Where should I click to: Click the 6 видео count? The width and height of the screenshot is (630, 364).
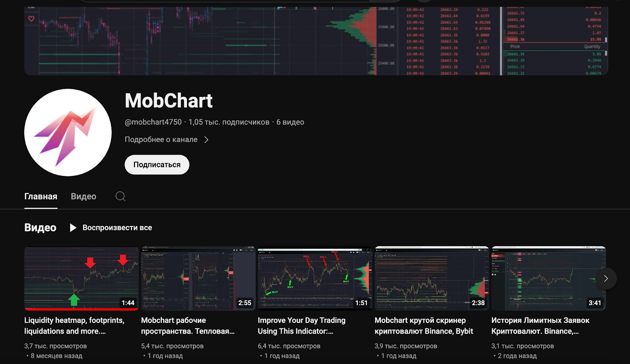[290, 122]
